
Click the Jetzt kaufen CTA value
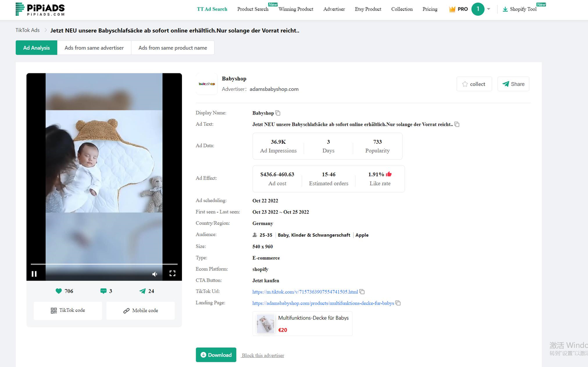point(266,281)
